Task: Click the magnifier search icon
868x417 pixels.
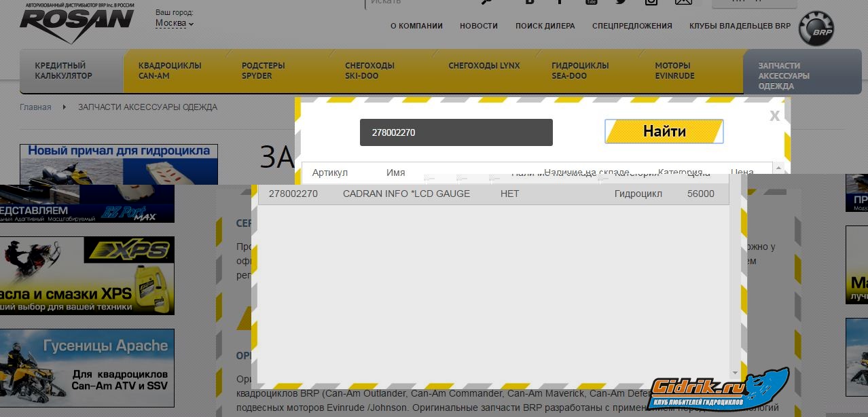Action: (486, 2)
